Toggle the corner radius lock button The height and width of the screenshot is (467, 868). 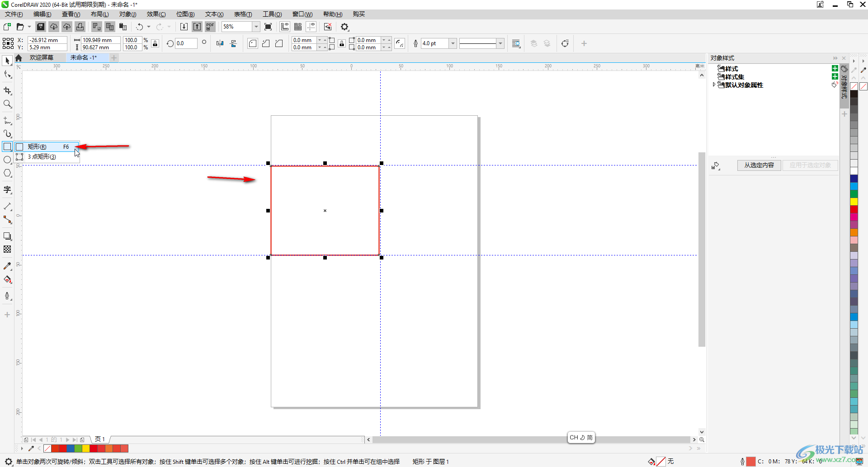pos(342,43)
